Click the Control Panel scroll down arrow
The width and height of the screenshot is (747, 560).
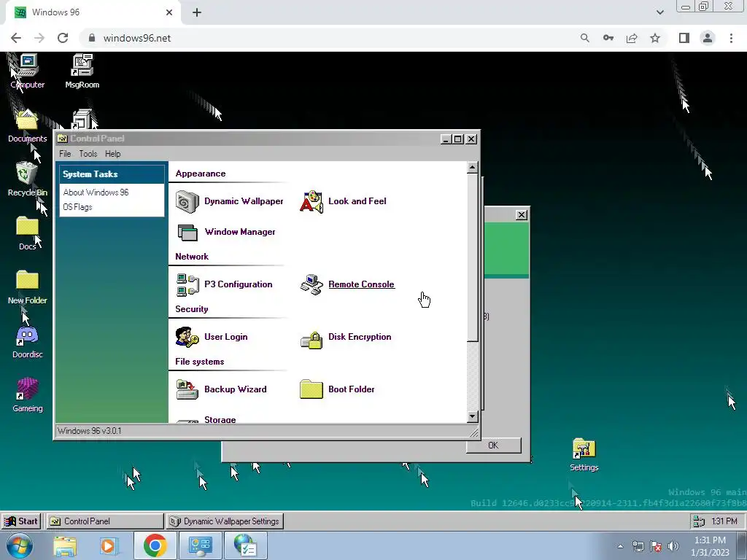tap(472, 416)
